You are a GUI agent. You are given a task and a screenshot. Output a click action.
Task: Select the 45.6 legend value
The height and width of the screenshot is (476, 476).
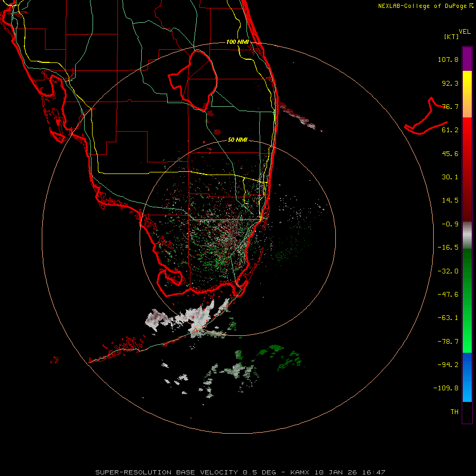[x=450, y=153]
